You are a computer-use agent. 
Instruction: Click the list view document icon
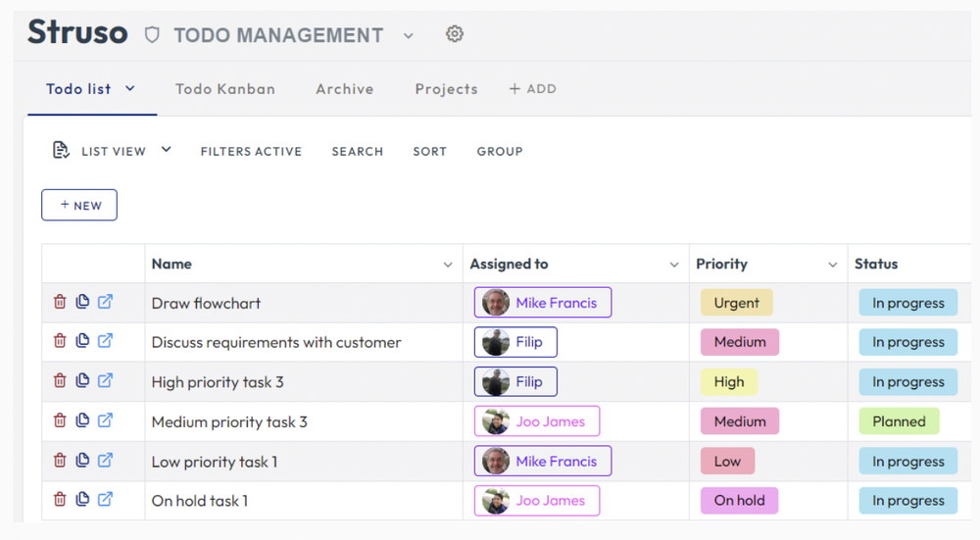[61, 150]
